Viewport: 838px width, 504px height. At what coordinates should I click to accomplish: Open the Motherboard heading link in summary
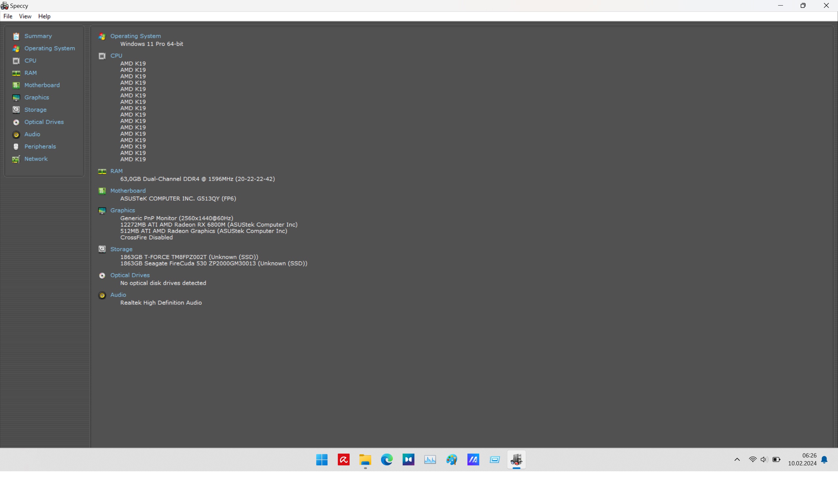pyautogui.click(x=128, y=190)
